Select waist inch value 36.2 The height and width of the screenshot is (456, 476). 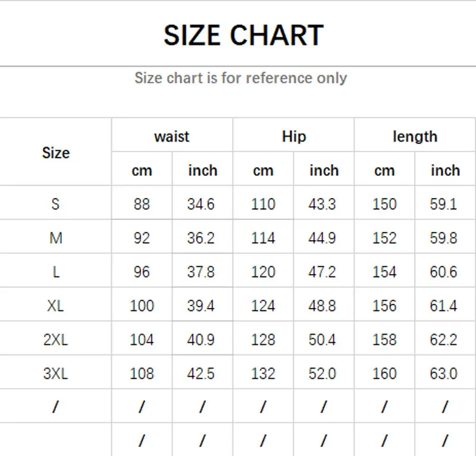point(201,238)
